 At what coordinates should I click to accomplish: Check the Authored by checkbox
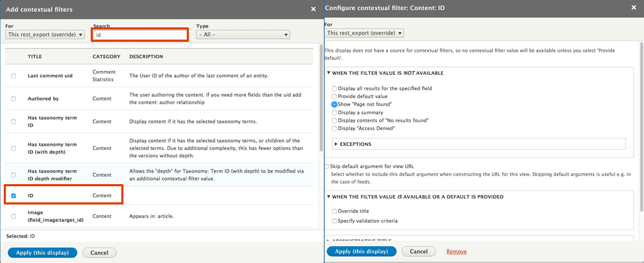[x=13, y=99]
